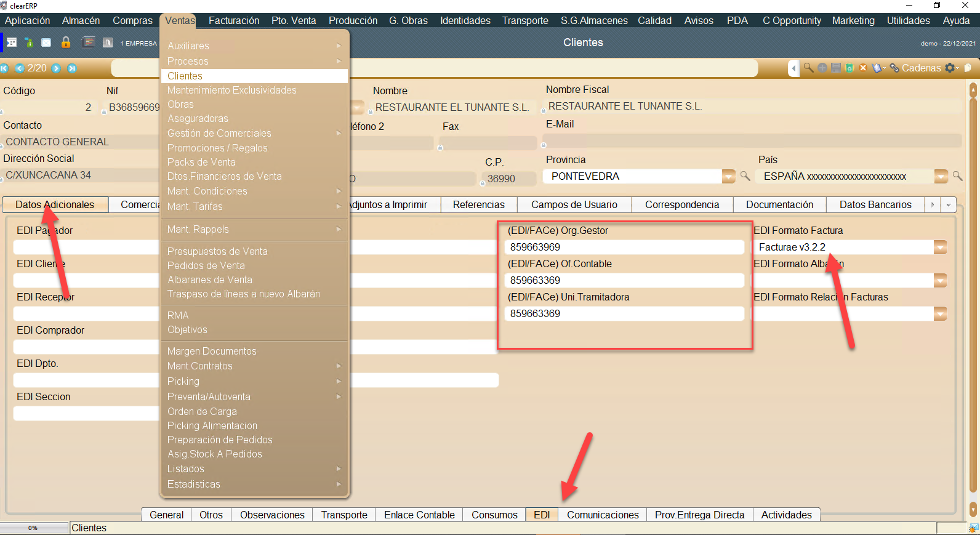Screen dimensions: 980x535
Task: Expand the País ESPAÑA dropdown
Action: 941,177
